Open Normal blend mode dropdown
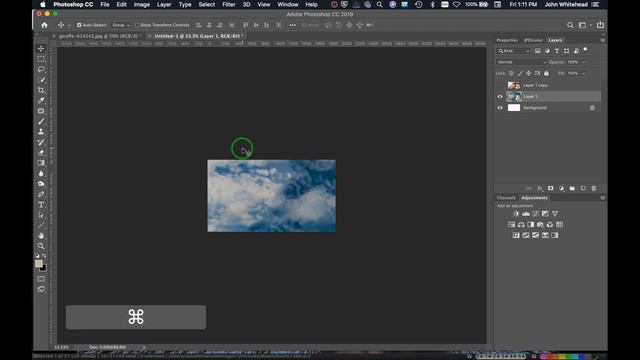 click(521, 62)
